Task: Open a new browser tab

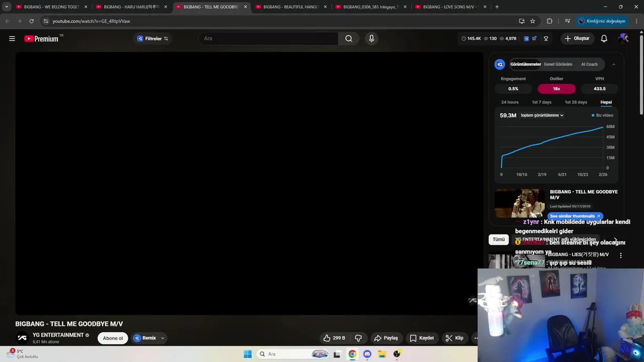Action: [x=497, y=7]
